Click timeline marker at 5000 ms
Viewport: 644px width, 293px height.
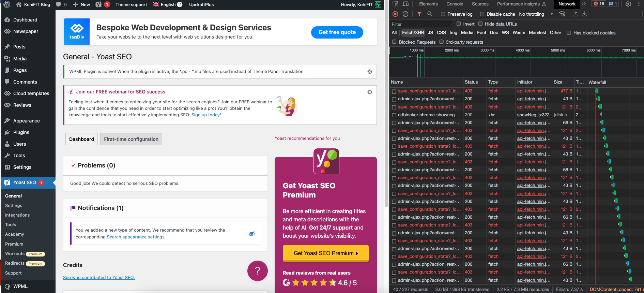558,50
